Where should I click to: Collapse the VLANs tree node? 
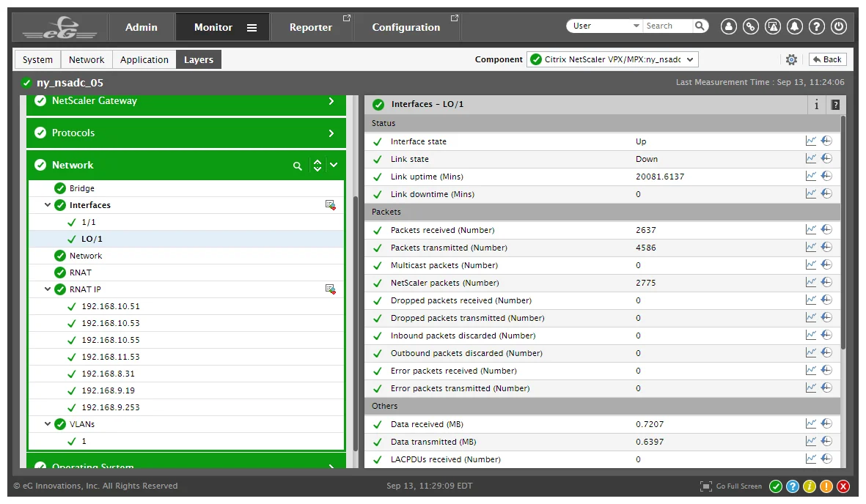coord(48,424)
